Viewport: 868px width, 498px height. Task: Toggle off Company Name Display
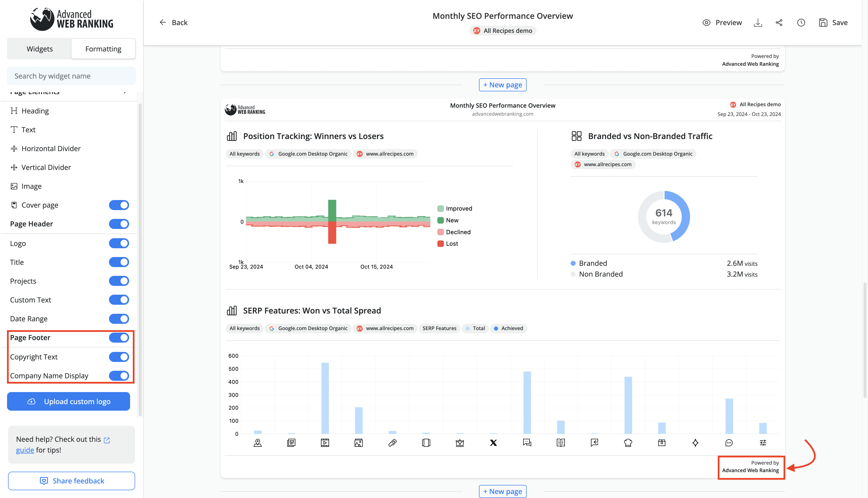(x=119, y=376)
